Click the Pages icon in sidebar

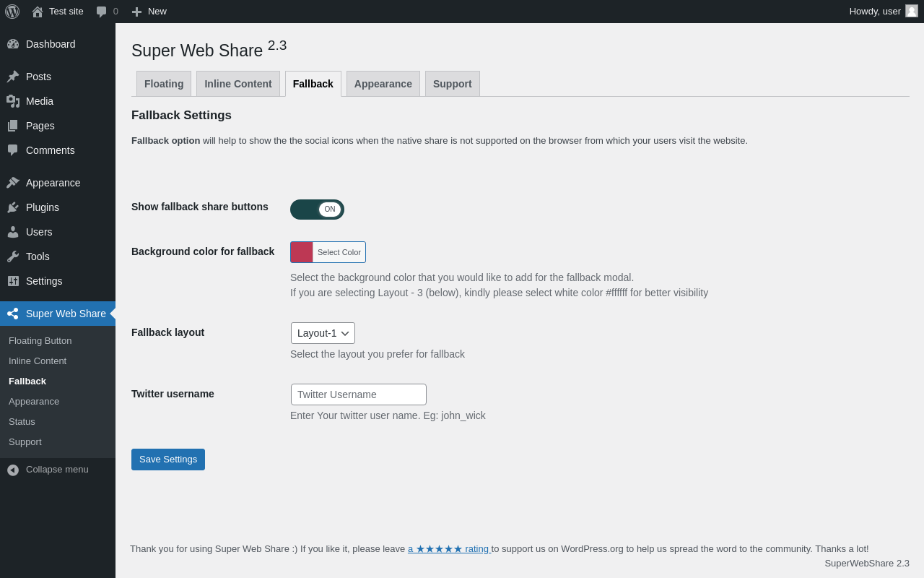[x=13, y=126]
